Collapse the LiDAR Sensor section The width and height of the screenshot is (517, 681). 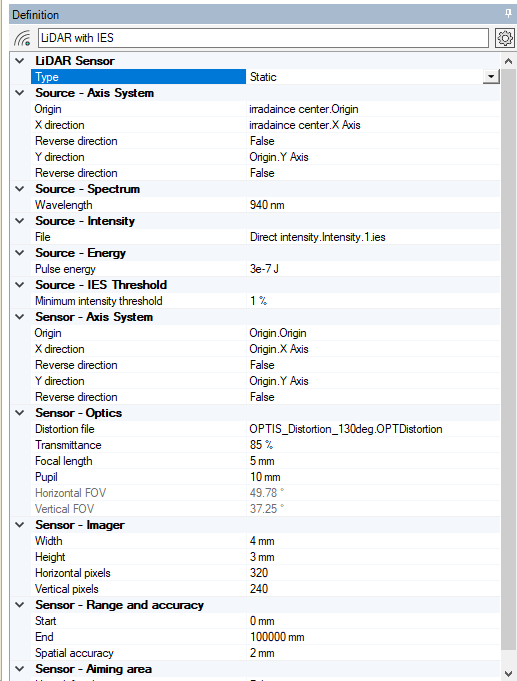tap(20, 61)
